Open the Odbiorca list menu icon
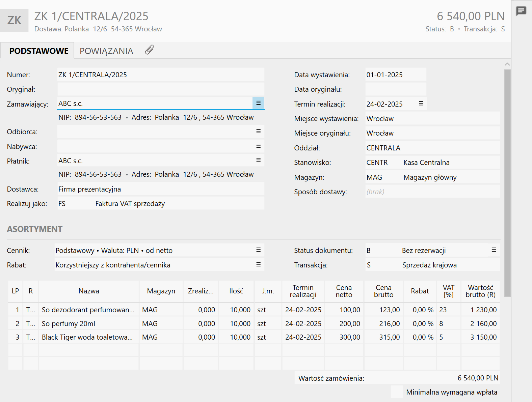 coord(258,132)
